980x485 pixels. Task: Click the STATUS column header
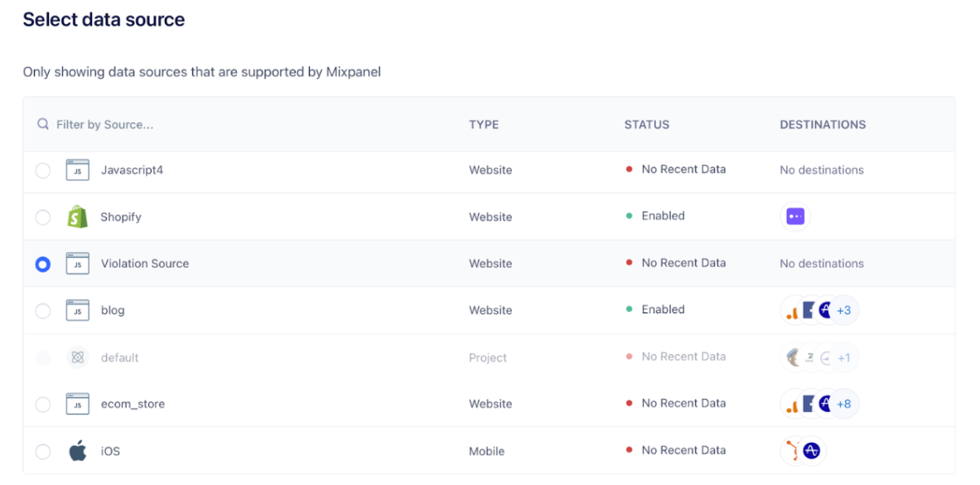pos(647,124)
